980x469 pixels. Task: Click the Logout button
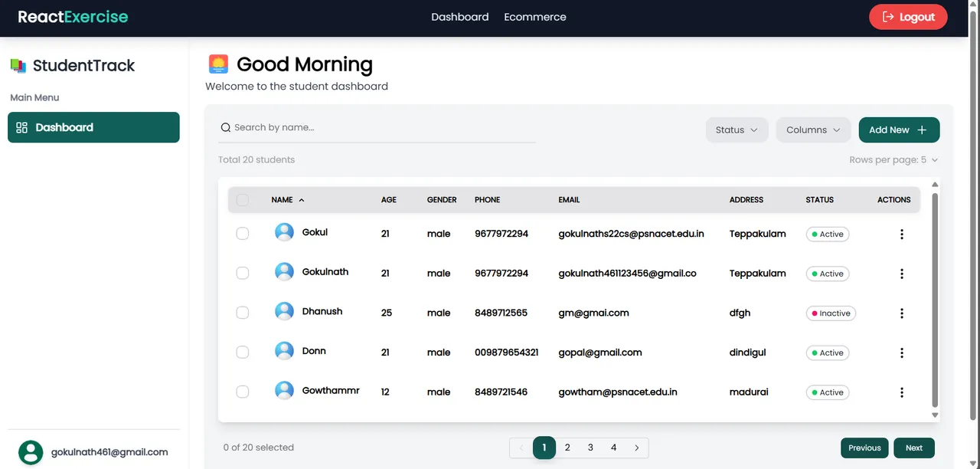coord(908,17)
